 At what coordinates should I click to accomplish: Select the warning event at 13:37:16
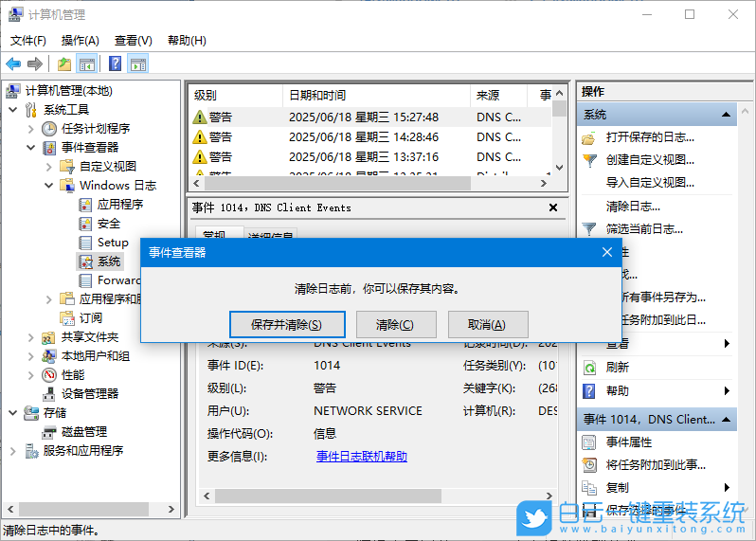tap(369, 156)
